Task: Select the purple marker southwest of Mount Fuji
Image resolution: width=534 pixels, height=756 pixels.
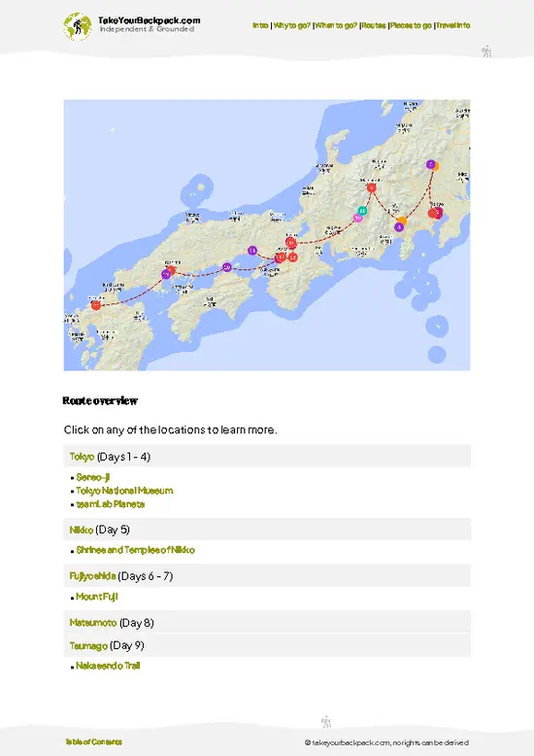Action: point(399,227)
